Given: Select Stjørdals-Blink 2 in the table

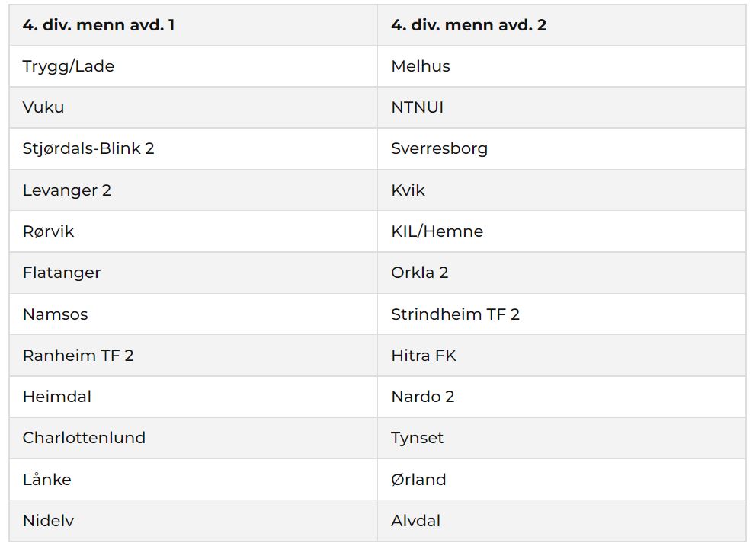Looking at the screenshot, I should [88, 148].
